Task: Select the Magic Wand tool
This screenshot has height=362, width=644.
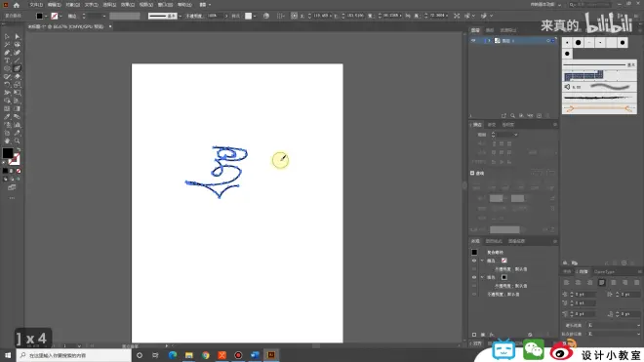Action: click(x=7, y=44)
